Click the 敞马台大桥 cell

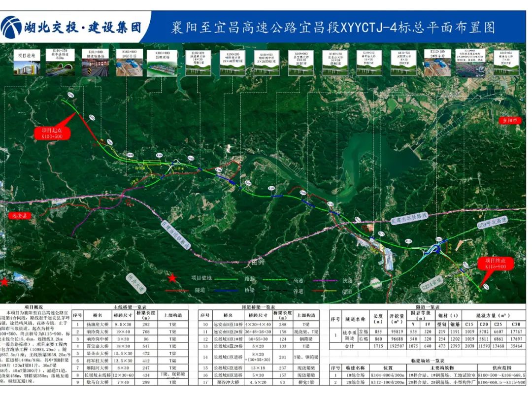click(98, 382)
